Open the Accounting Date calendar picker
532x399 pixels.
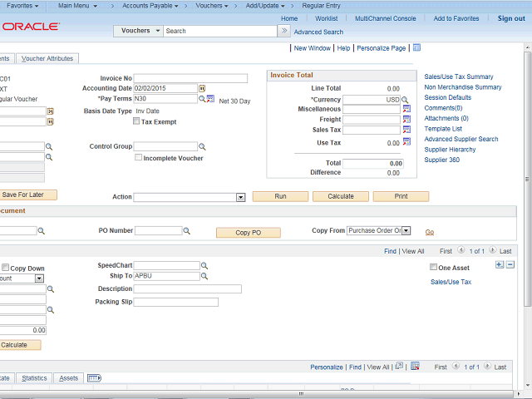pyautogui.click(x=203, y=88)
